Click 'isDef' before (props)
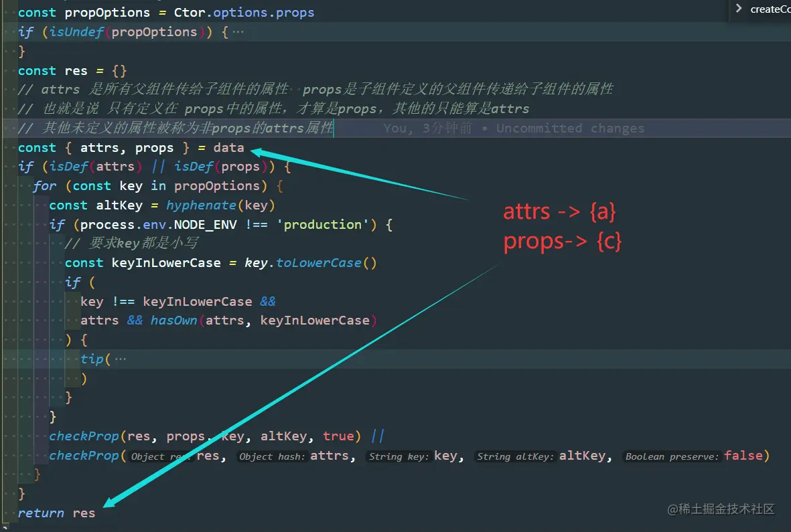Viewport: 791px width, 532px height. click(x=194, y=167)
